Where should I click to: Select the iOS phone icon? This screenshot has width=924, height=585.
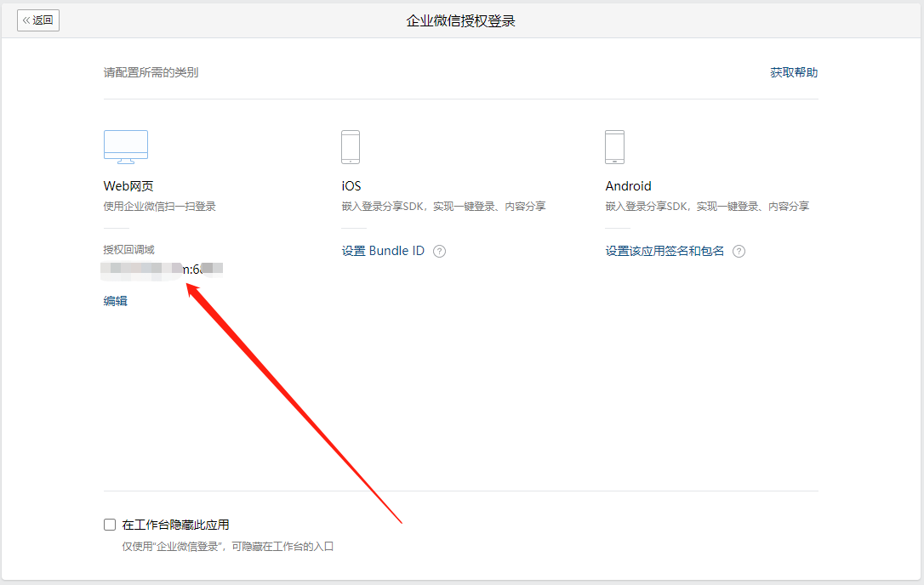tap(351, 147)
